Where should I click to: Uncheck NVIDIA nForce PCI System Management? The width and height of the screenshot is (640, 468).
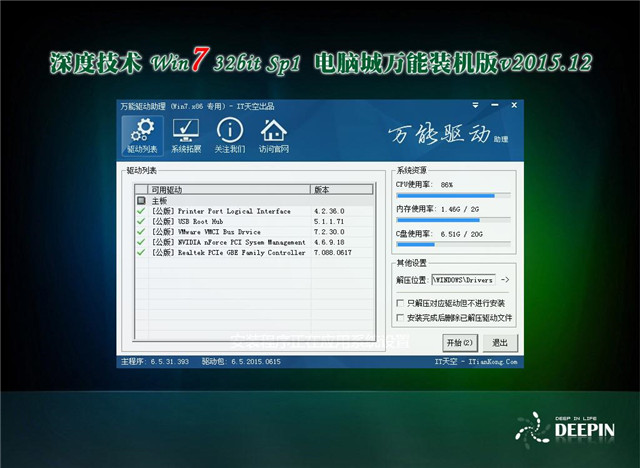[141, 242]
